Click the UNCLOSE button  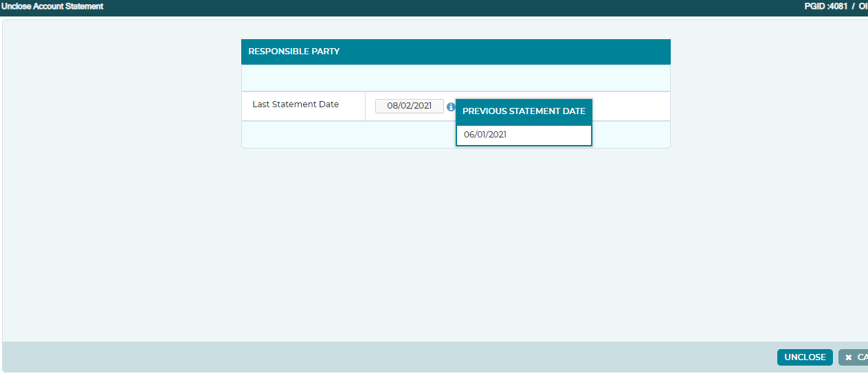[805, 357]
